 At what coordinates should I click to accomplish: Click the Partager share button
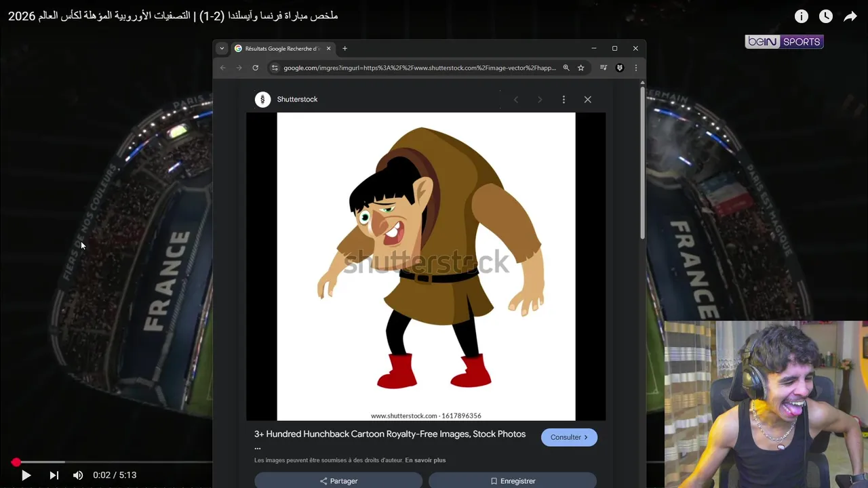point(338,481)
